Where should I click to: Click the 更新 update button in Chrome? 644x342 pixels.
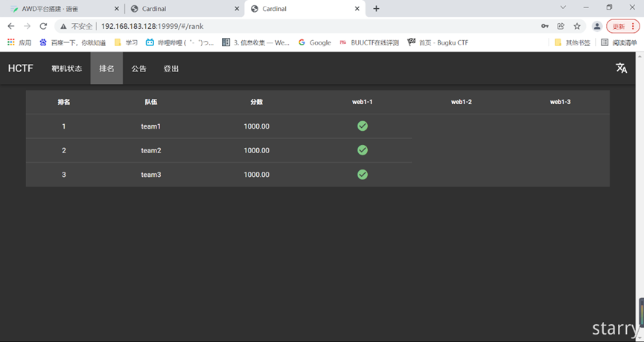pos(622,26)
